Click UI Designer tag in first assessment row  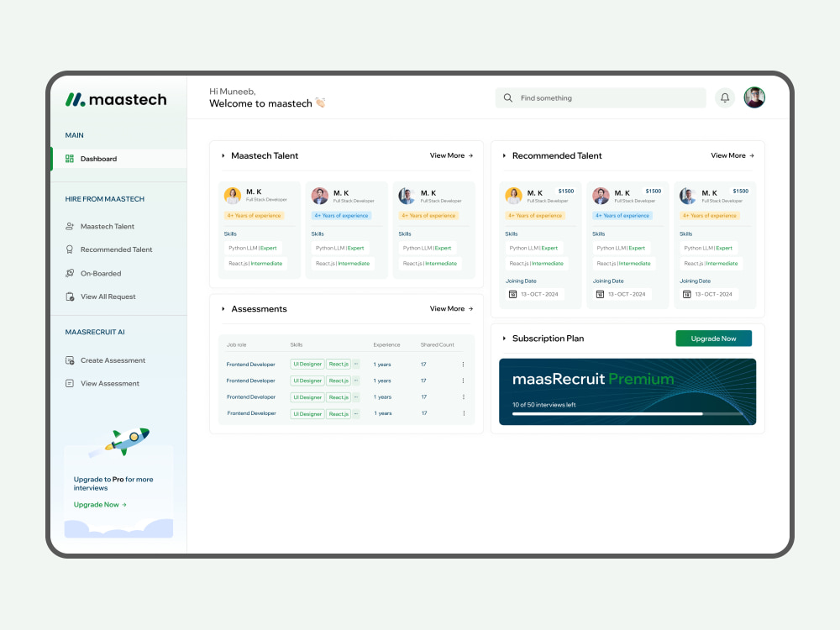[x=307, y=365]
